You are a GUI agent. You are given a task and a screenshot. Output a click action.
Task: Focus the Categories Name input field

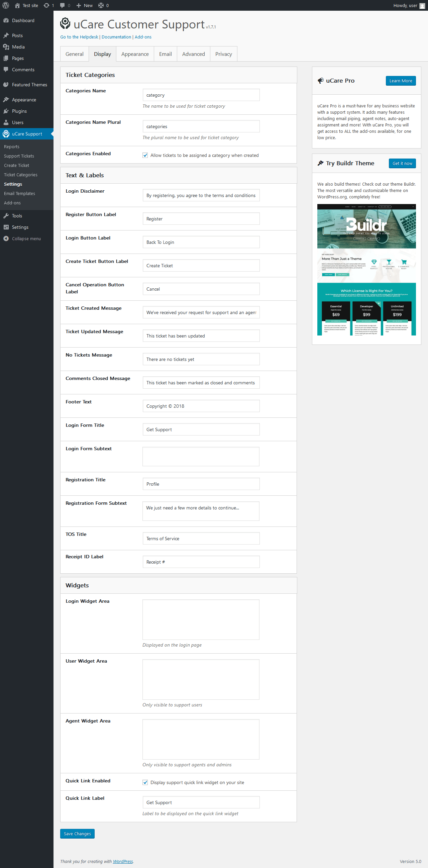[x=201, y=95]
